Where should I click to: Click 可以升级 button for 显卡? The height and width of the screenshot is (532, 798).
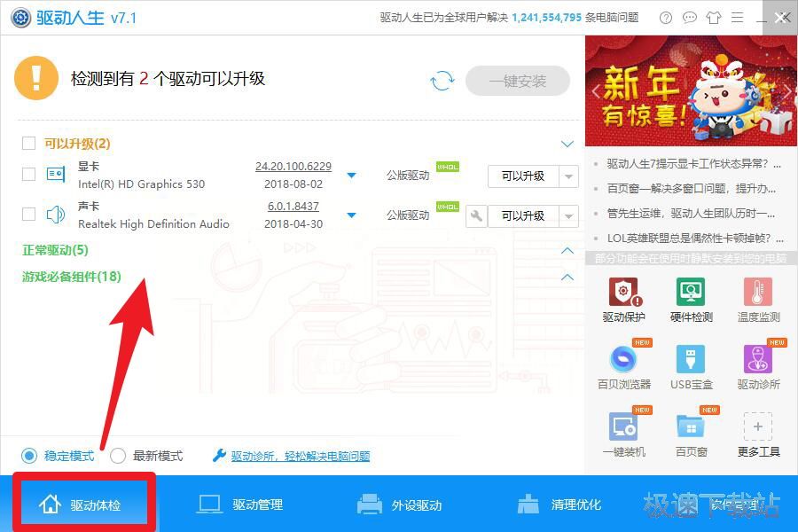click(x=523, y=176)
